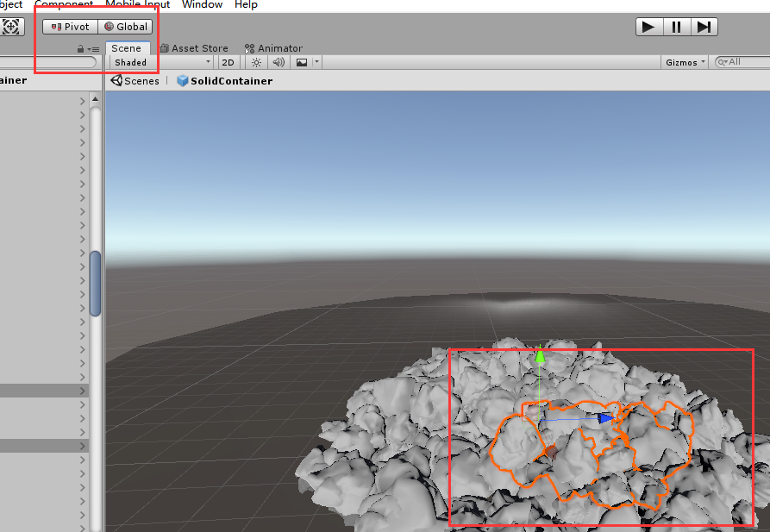Viewport: 770px width, 532px height.
Task: Click the padlock icon above the Scene tab
Action: (x=82, y=49)
